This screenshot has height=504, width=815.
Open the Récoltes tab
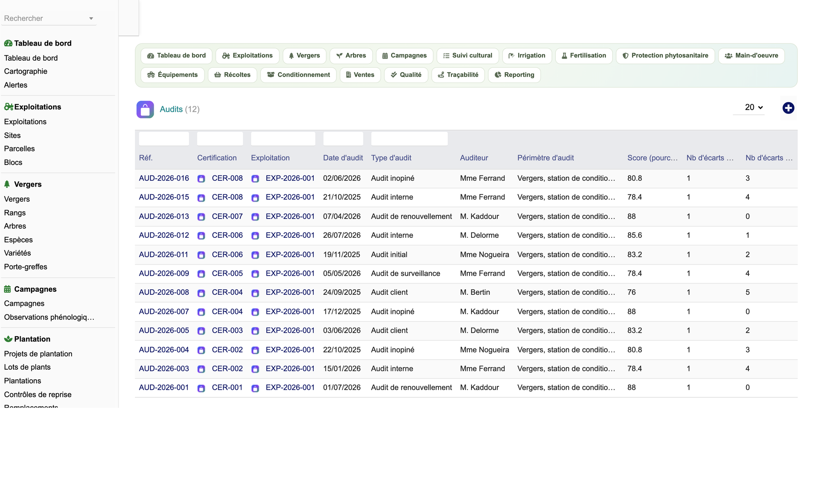232,75
